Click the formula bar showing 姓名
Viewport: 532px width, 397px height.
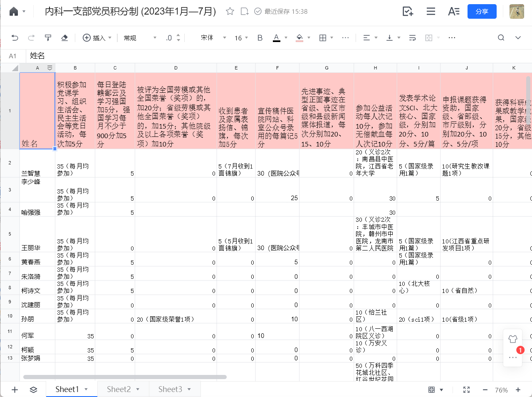pos(250,56)
